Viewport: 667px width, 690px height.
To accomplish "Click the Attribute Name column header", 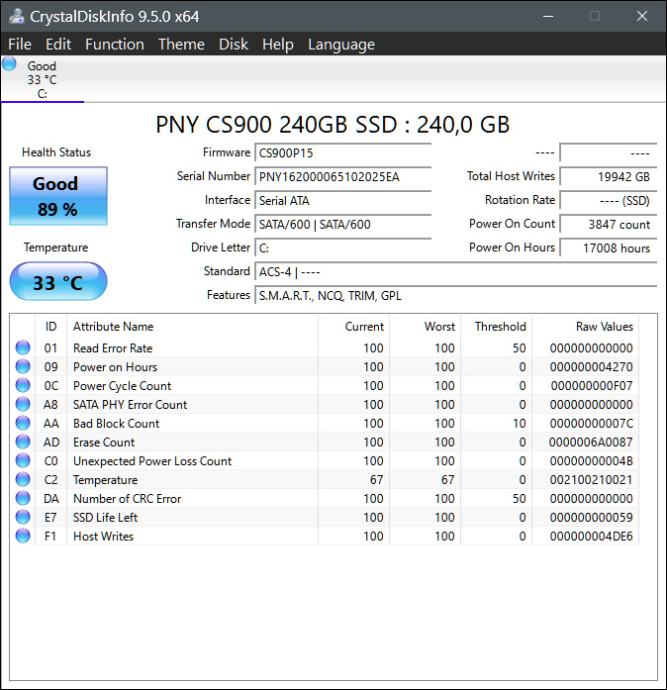I will 192,327.
